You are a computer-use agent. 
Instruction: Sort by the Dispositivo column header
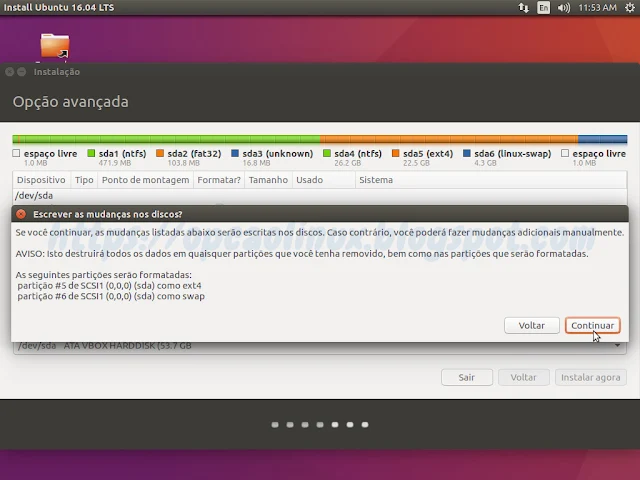[x=41, y=180]
